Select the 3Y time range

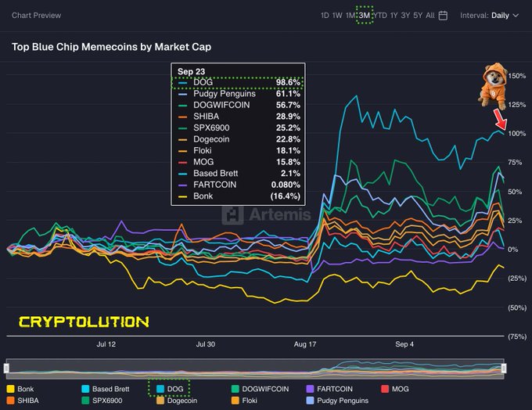coord(405,16)
